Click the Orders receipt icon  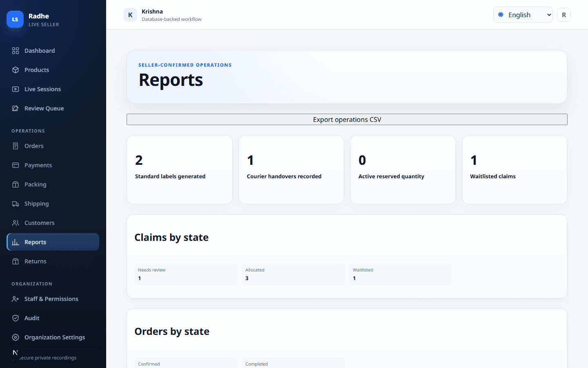coord(16,146)
